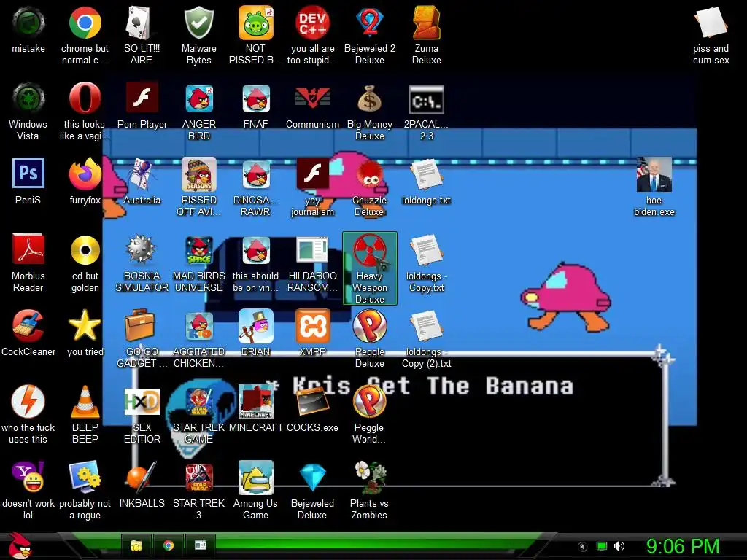The width and height of the screenshot is (747, 560).
Task: Launch Chrome labeled "chrome but normal c..."
Action: 85,23
